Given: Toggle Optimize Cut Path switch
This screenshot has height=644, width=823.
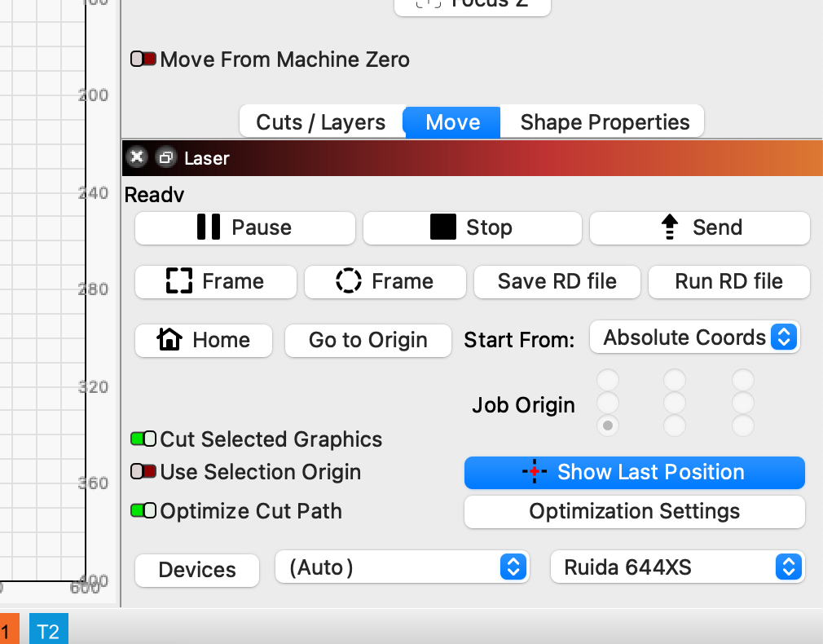Looking at the screenshot, I should pos(143,511).
